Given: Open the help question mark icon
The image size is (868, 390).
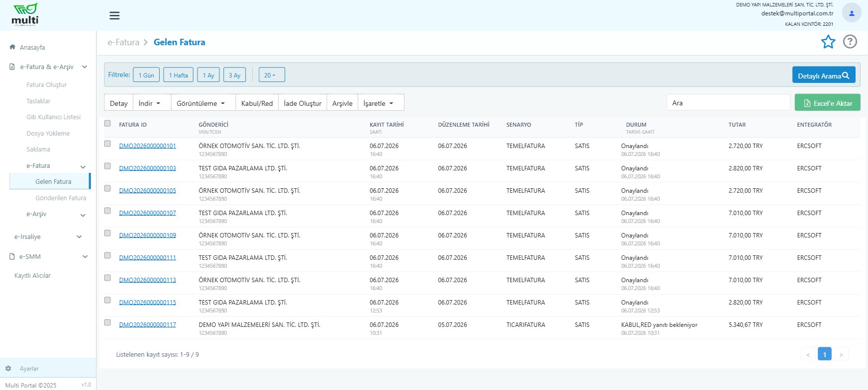Looking at the screenshot, I should coord(850,42).
